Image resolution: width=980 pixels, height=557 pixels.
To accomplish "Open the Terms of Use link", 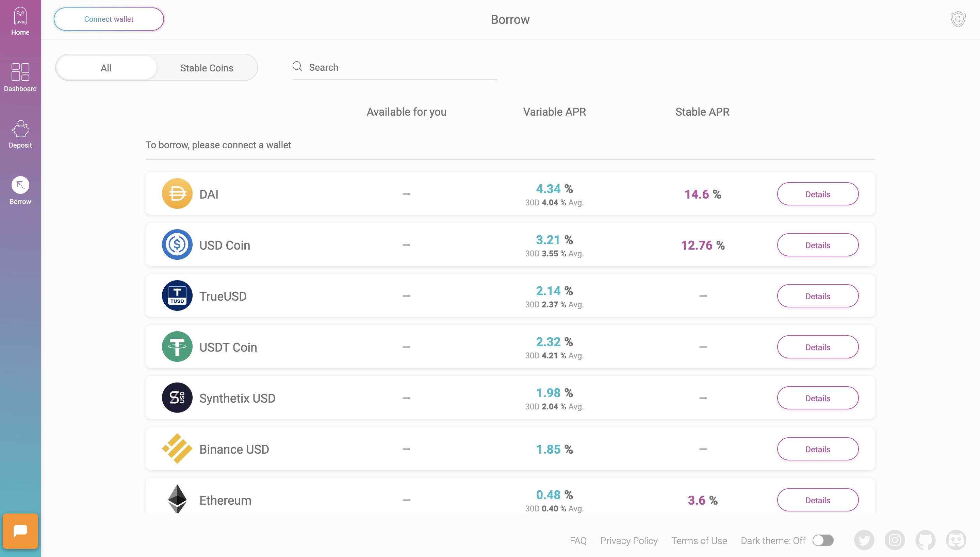I will tap(699, 541).
